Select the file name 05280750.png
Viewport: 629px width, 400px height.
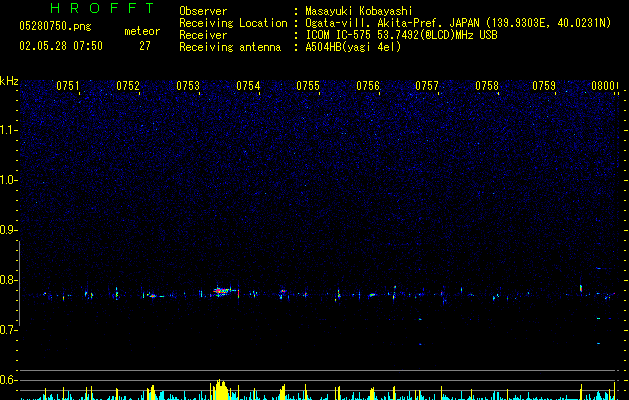(55, 27)
